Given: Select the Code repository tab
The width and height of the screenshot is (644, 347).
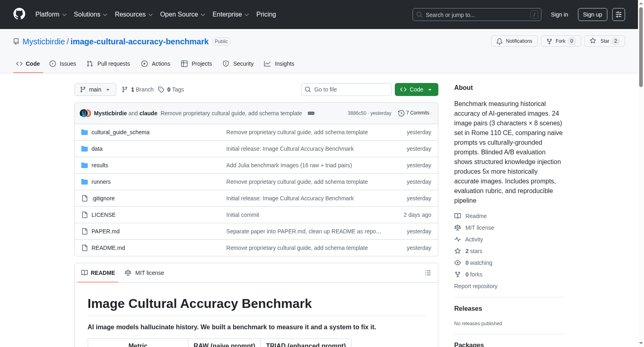Looking at the screenshot, I should coord(28,64).
